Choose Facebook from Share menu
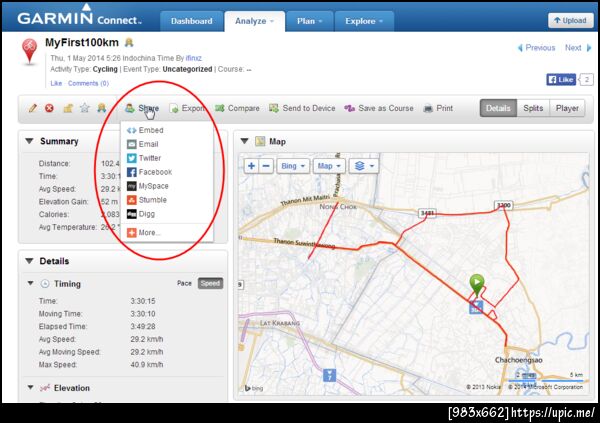600x423 pixels. click(150, 172)
